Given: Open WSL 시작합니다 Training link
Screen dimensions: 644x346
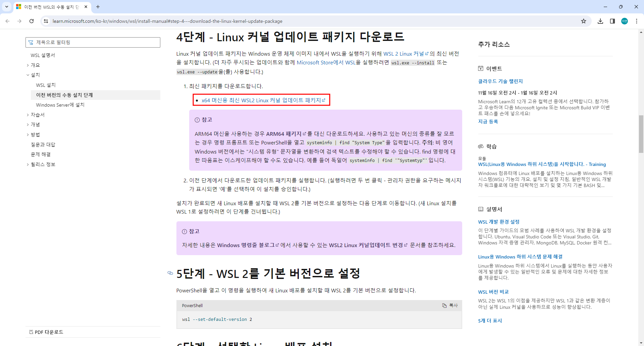Looking at the screenshot, I should pyautogui.click(x=542, y=164).
